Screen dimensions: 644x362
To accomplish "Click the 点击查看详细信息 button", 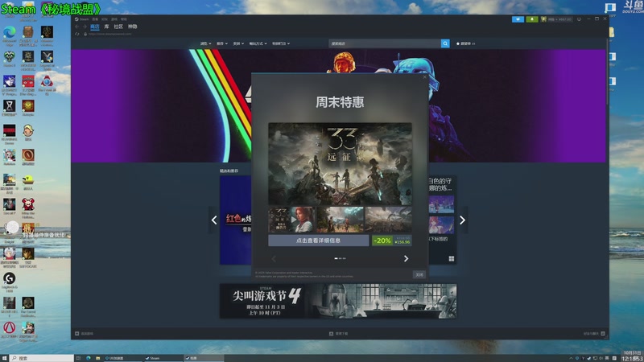I will click(318, 241).
